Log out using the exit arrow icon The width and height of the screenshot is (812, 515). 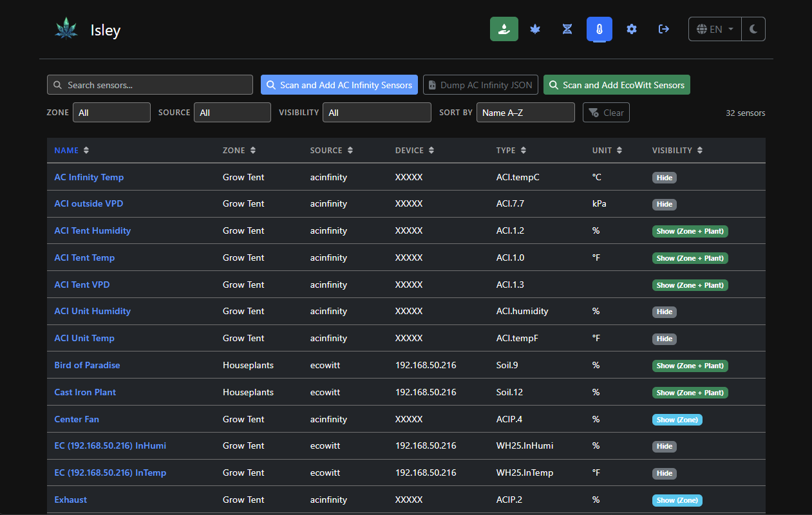664,29
